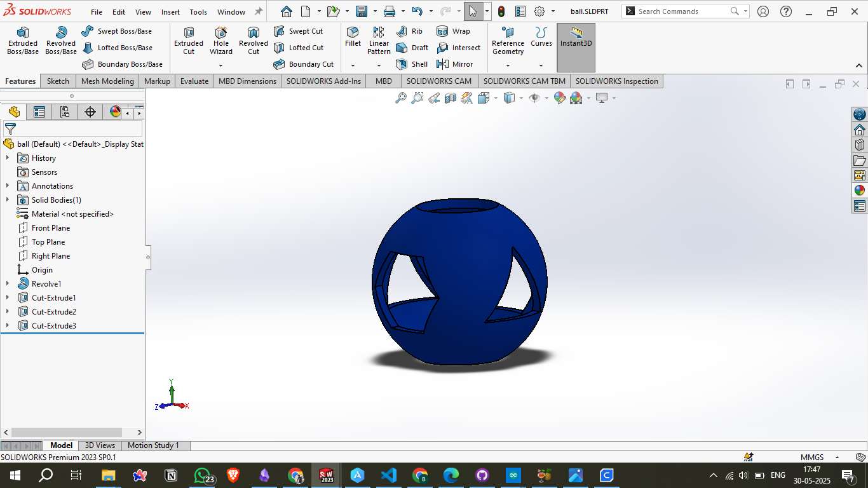Open the Fillet dropdown arrow

click(353, 65)
